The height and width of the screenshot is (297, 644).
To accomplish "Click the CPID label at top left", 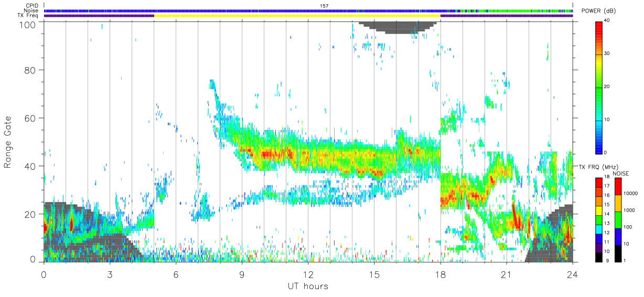I will pos(31,5).
